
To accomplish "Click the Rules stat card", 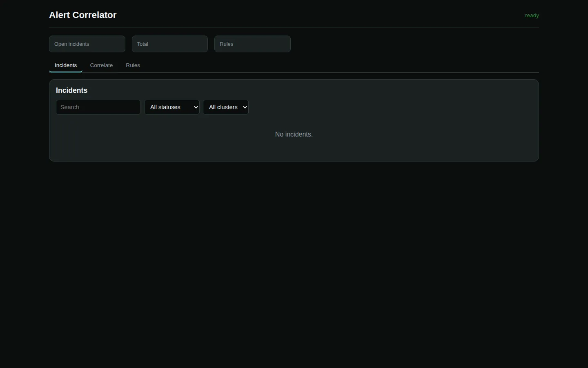I will (252, 44).
